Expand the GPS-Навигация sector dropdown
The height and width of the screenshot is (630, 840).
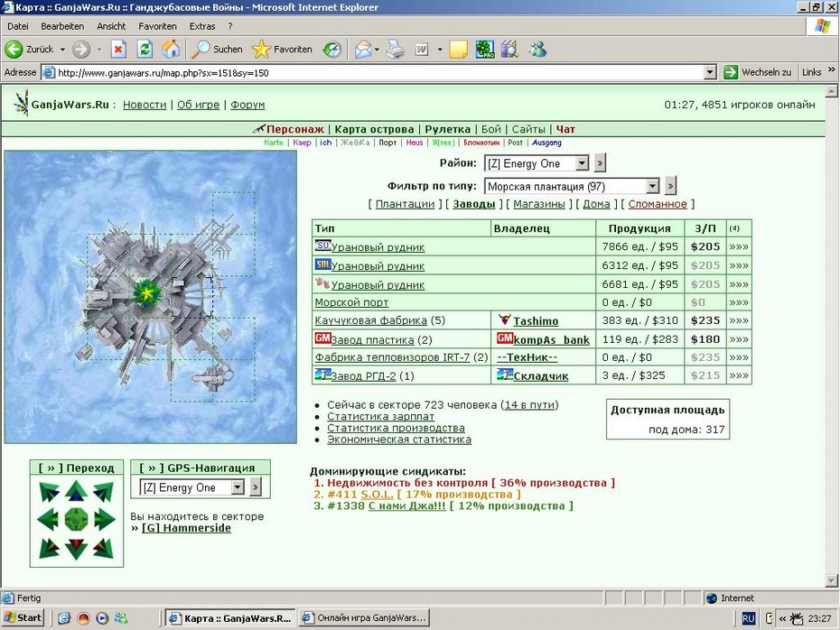(x=238, y=487)
